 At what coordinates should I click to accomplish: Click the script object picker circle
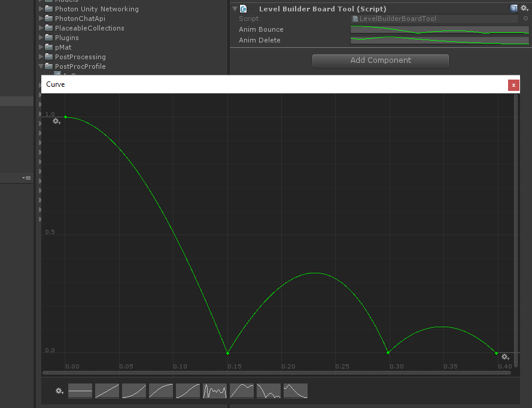525,19
